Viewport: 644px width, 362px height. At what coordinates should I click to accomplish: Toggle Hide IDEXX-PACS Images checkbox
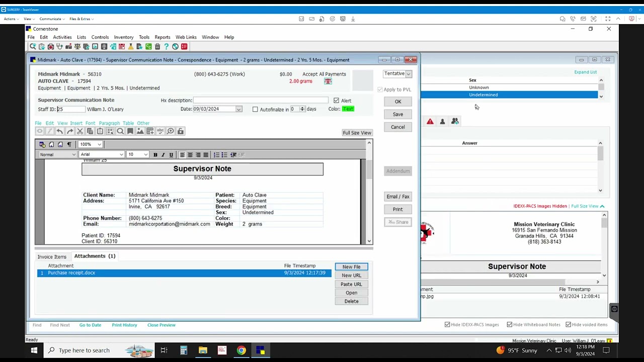(447, 325)
